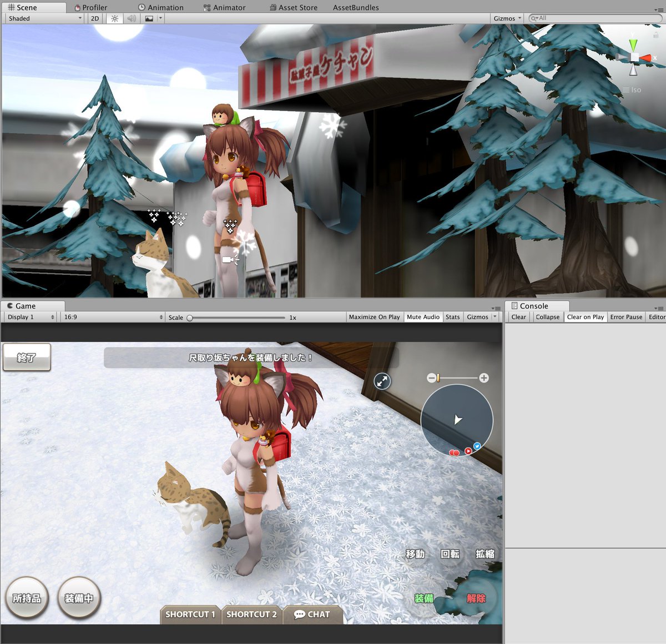The height and width of the screenshot is (644, 666).
Task: Open the SHORTCUT 2 tab
Action: click(251, 615)
